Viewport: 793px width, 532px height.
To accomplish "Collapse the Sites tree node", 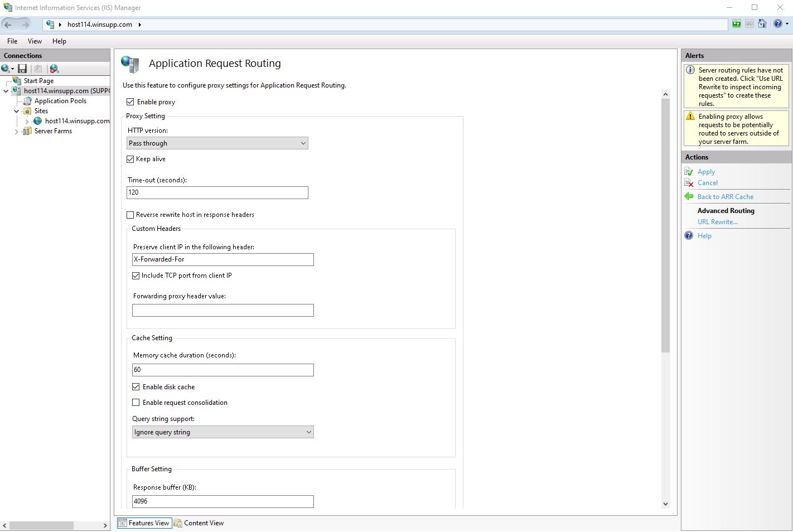I will (x=16, y=111).
